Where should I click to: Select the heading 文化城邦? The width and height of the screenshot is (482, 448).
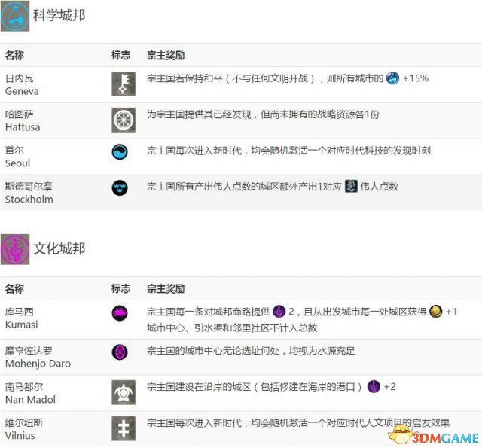[x=59, y=248]
